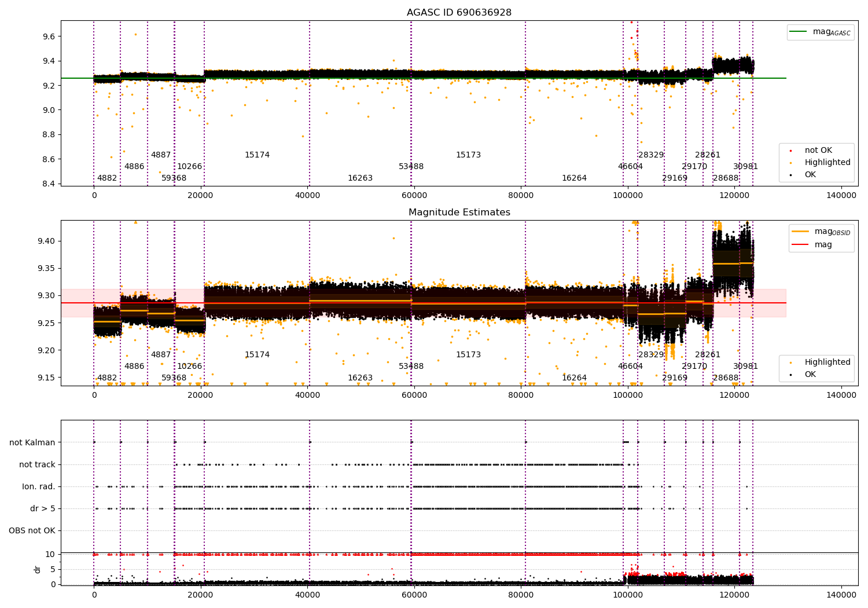Click OBSID label 15174 in the top plot
The width and height of the screenshot is (868, 608).
coord(257,155)
